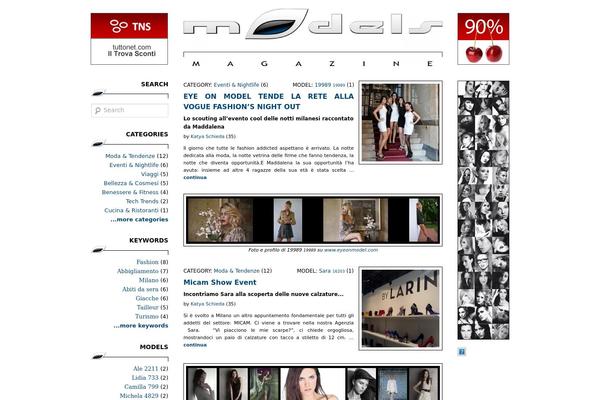The image size is (600, 400).
Task: Open model Sara link in second article header
Action: point(332,271)
